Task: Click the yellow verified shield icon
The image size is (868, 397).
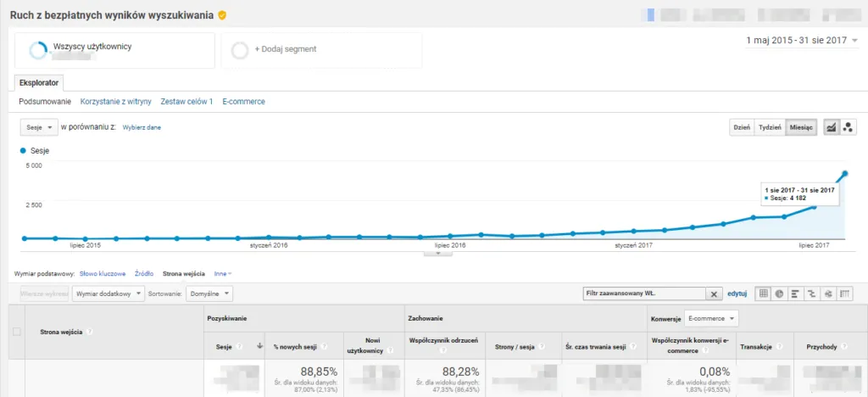Action: (x=222, y=15)
